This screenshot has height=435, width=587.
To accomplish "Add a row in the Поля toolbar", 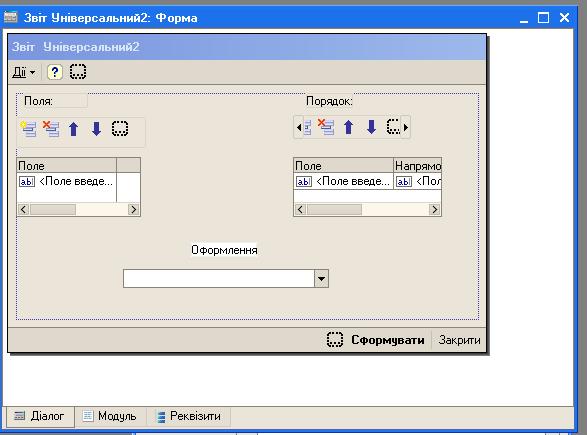I will click(x=29, y=129).
